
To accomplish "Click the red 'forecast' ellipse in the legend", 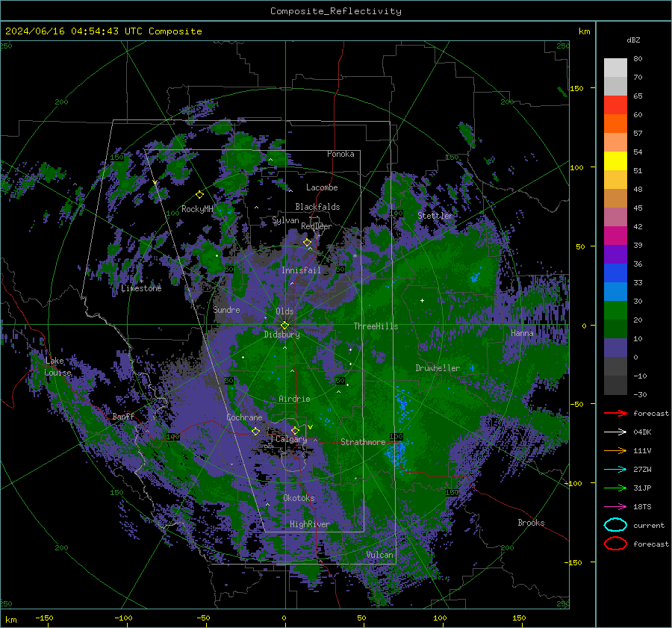I will 615,544.
